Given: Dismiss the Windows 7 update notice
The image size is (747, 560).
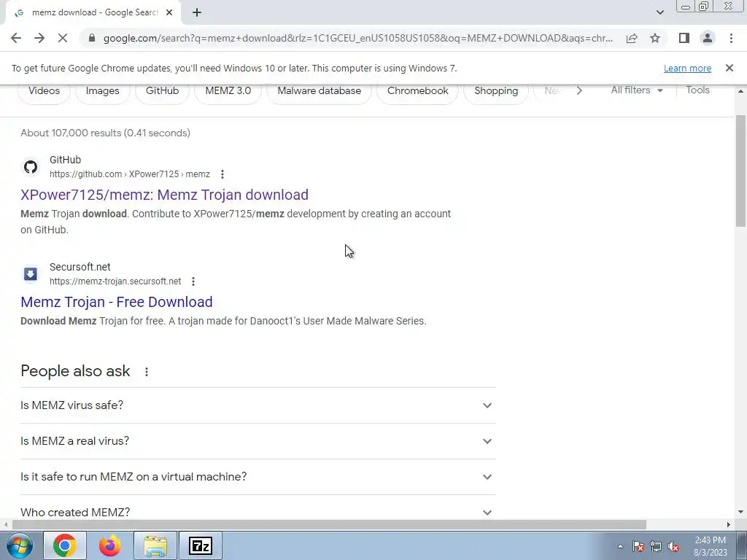Looking at the screenshot, I should (x=729, y=68).
